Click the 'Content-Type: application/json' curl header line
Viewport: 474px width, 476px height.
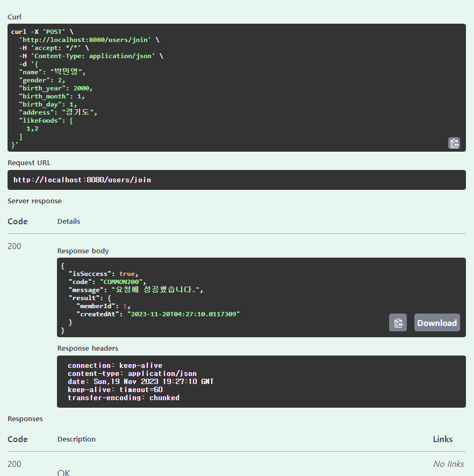pyautogui.click(x=91, y=56)
